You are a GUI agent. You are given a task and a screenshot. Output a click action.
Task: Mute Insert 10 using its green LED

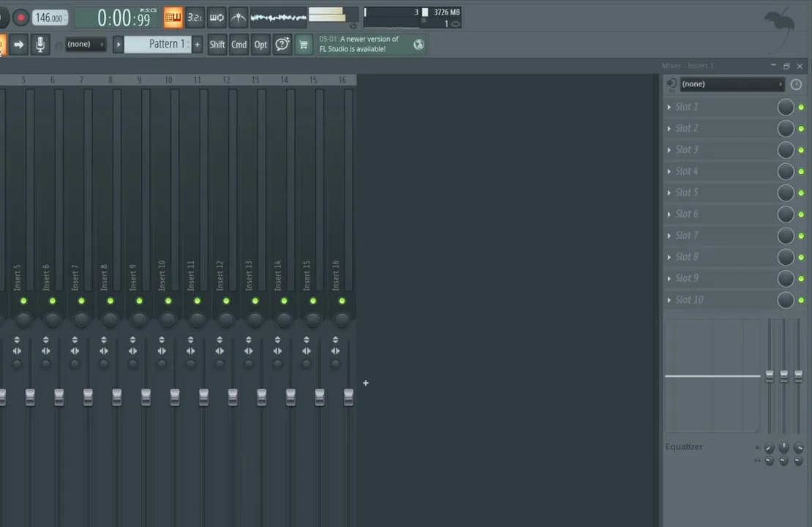coord(168,301)
